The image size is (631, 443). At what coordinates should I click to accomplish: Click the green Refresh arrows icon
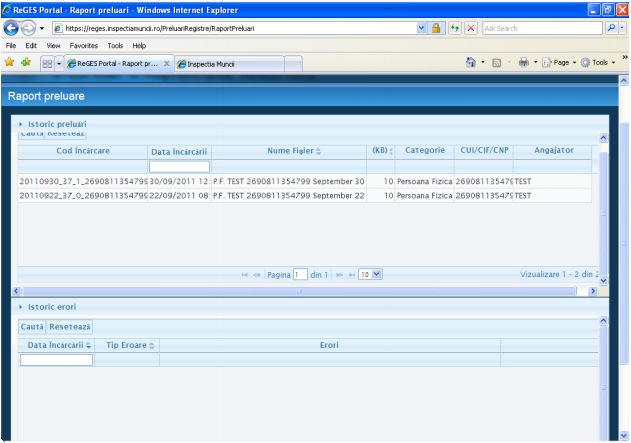tap(455, 28)
